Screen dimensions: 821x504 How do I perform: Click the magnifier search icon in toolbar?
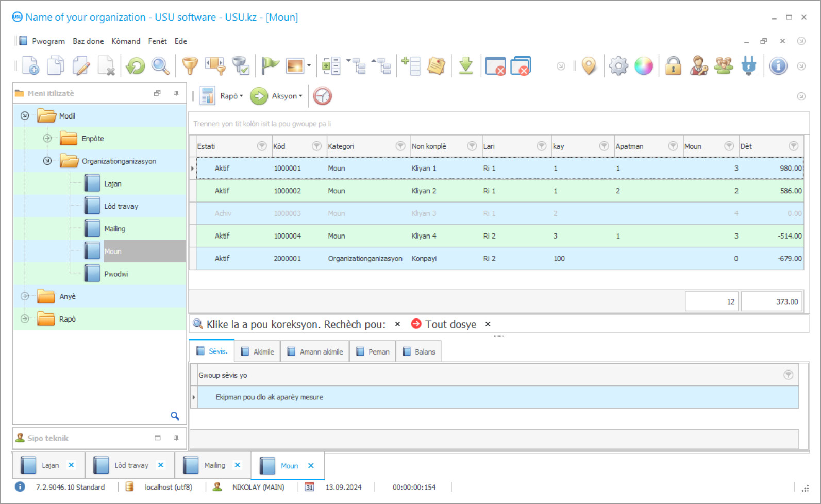click(160, 66)
